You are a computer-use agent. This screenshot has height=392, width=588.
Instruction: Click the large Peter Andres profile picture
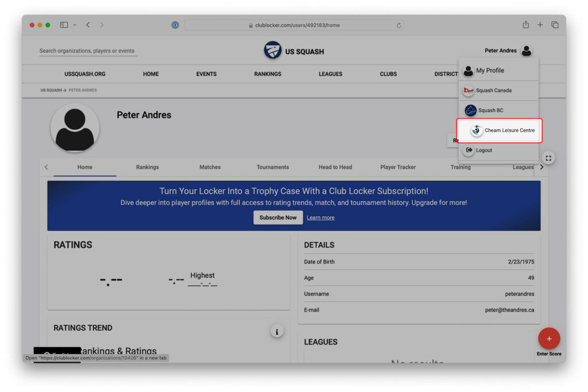[x=75, y=128]
